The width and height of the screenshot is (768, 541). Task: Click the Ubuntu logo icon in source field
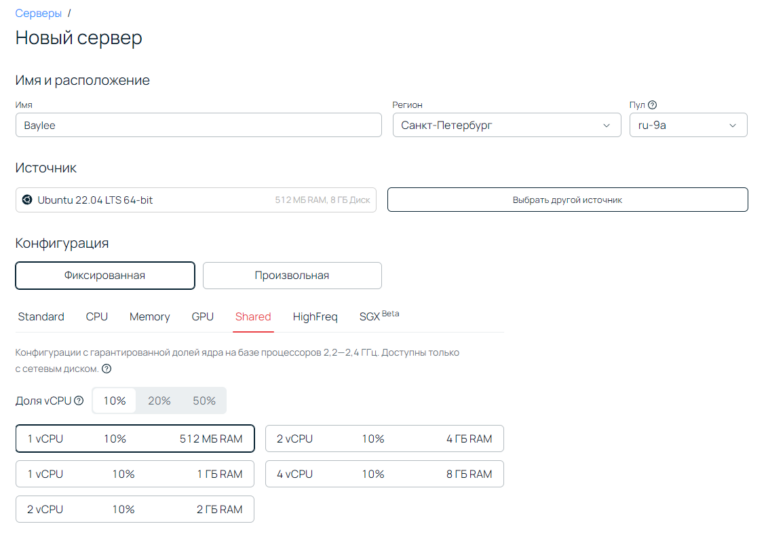27,200
